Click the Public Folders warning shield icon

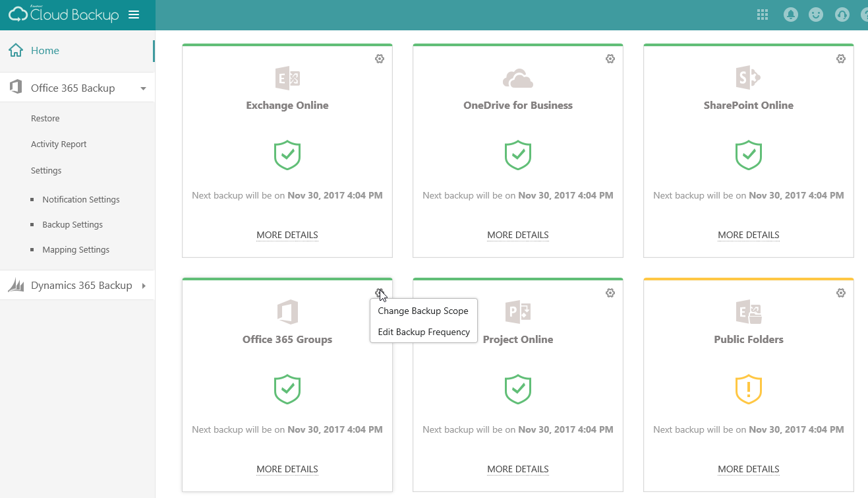coord(748,389)
